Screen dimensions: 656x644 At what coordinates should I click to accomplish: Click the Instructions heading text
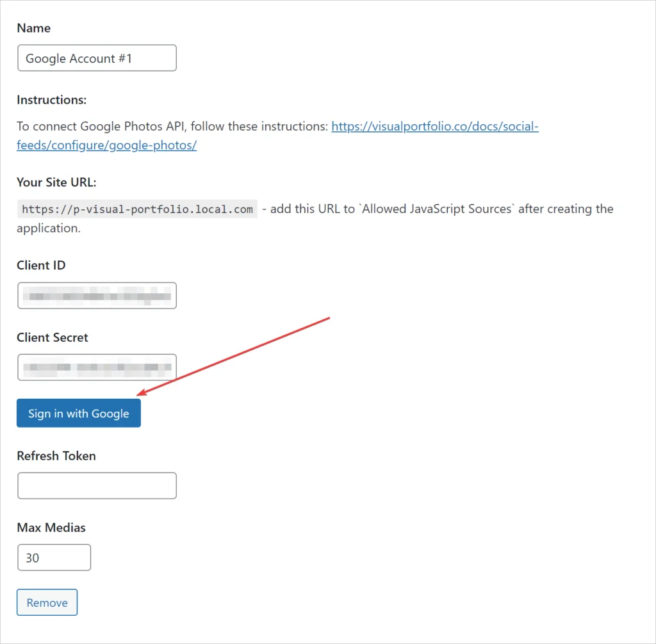pyautogui.click(x=51, y=100)
